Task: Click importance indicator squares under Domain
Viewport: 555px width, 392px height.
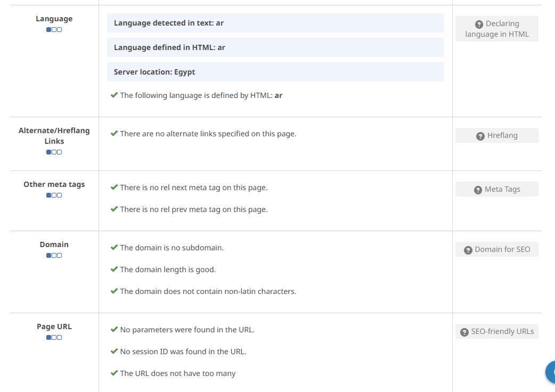Action: coord(54,256)
